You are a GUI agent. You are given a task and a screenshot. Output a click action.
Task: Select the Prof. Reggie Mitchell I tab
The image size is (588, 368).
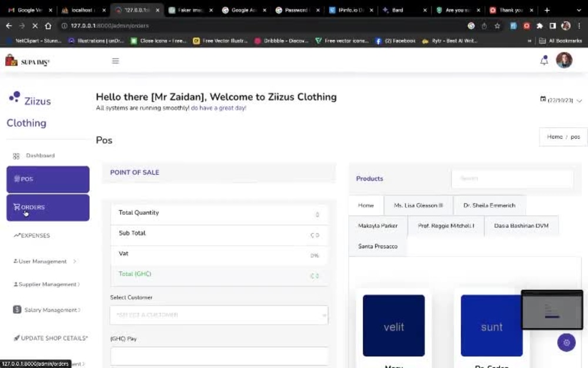click(446, 226)
